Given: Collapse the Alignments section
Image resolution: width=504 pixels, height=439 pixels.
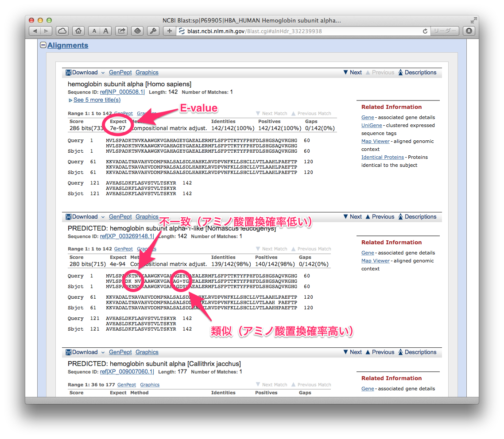Looking at the screenshot, I should [x=43, y=45].
